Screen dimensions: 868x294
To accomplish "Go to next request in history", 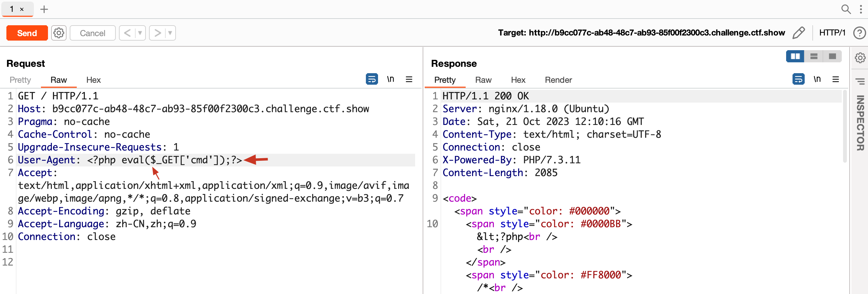I will pos(157,33).
